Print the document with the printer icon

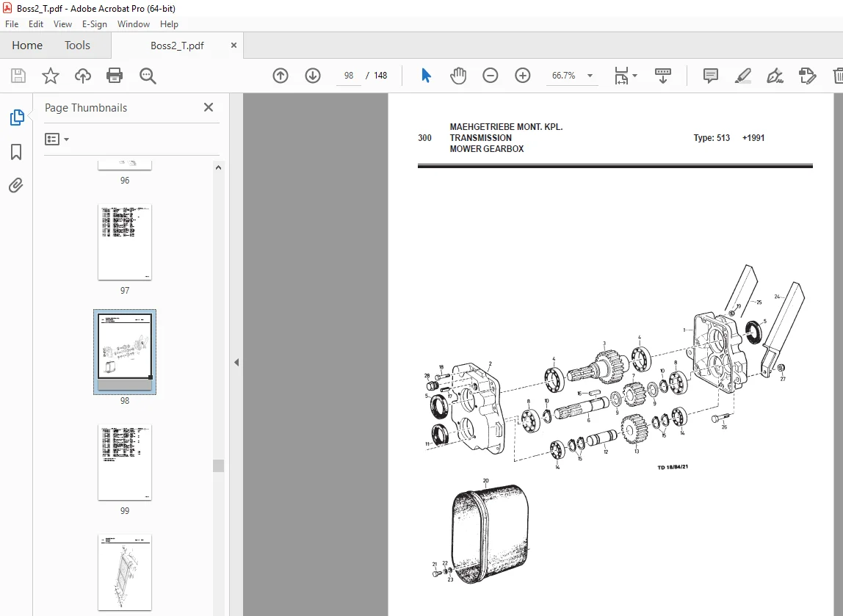pyautogui.click(x=115, y=76)
